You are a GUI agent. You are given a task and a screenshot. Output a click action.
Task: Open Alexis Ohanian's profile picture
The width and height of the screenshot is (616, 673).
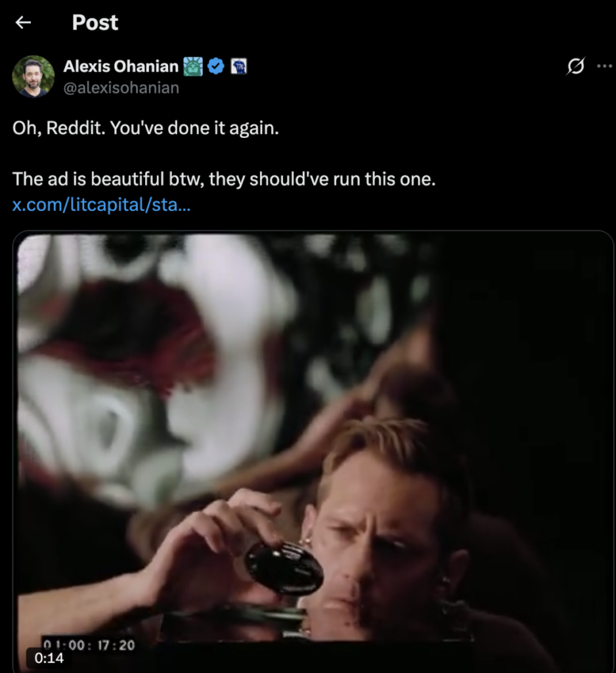[x=33, y=76]
